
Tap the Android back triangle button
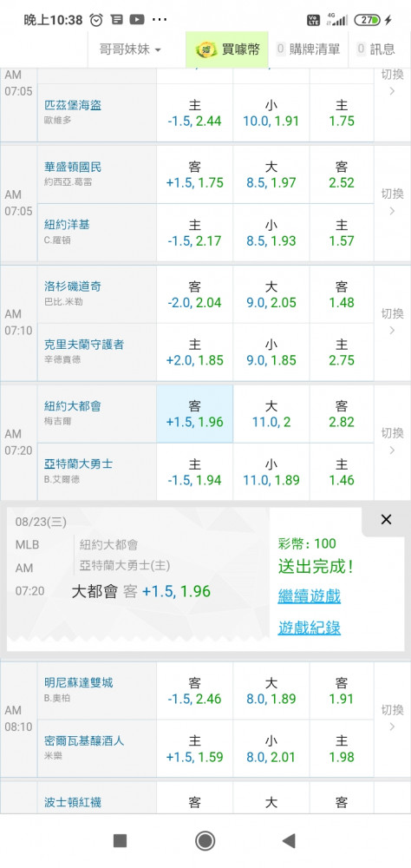pyautogui.click(x=289, y=841)
